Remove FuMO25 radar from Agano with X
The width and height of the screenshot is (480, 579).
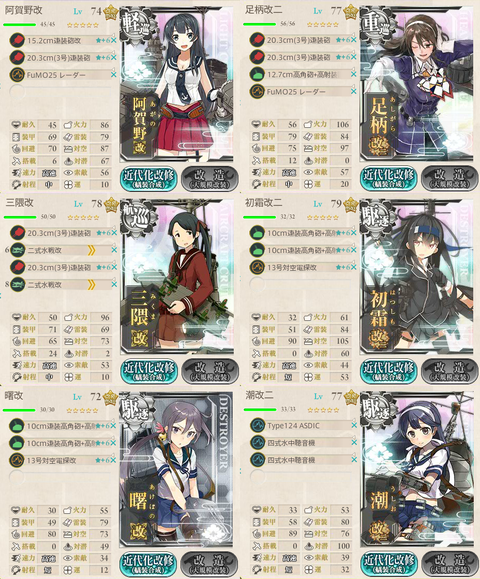point(113,75)
